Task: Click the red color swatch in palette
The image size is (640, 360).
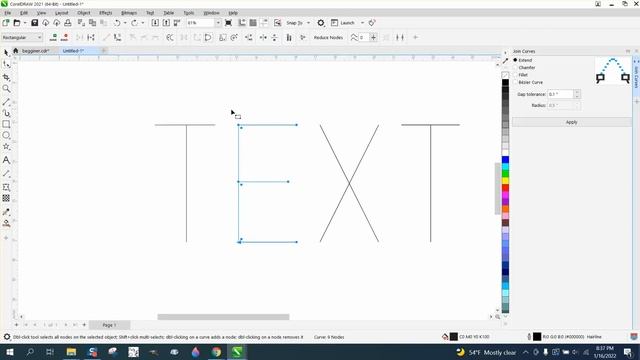Action: 505,188
